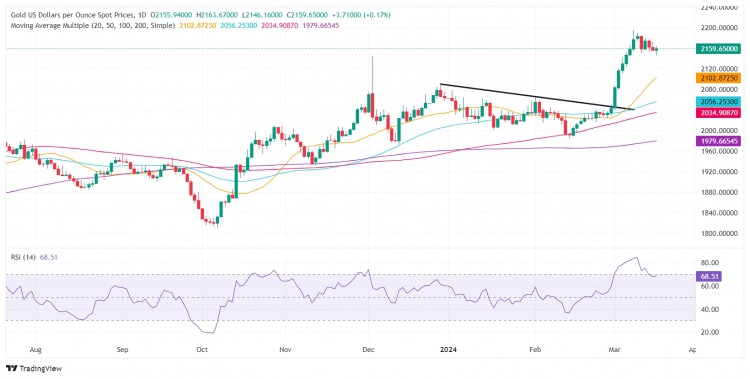The height and width of the screenshot is (379, 750).
Task: Click the RSI 80.00 scale label
Action: coord(709,263)
